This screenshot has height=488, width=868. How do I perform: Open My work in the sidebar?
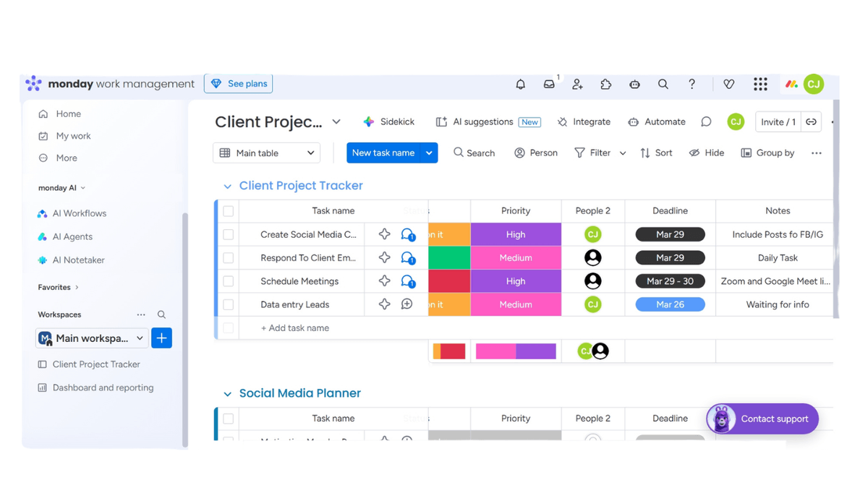tap(64, 136)
